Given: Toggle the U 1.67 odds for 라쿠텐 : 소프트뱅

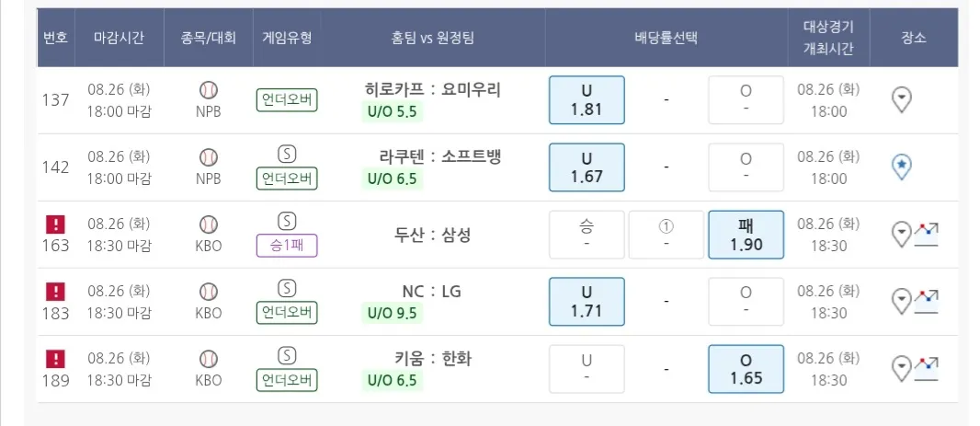Looking at the screenshot, I should (587, 167).
